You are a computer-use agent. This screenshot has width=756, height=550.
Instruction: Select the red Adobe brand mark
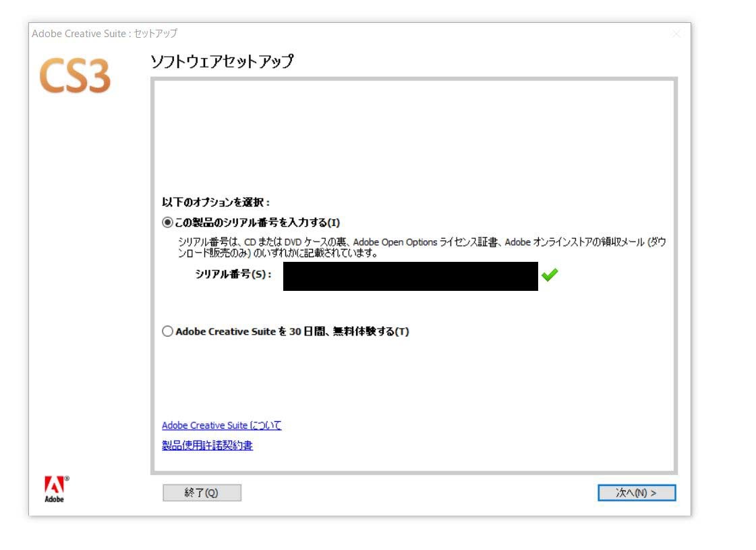coord(55,485)
